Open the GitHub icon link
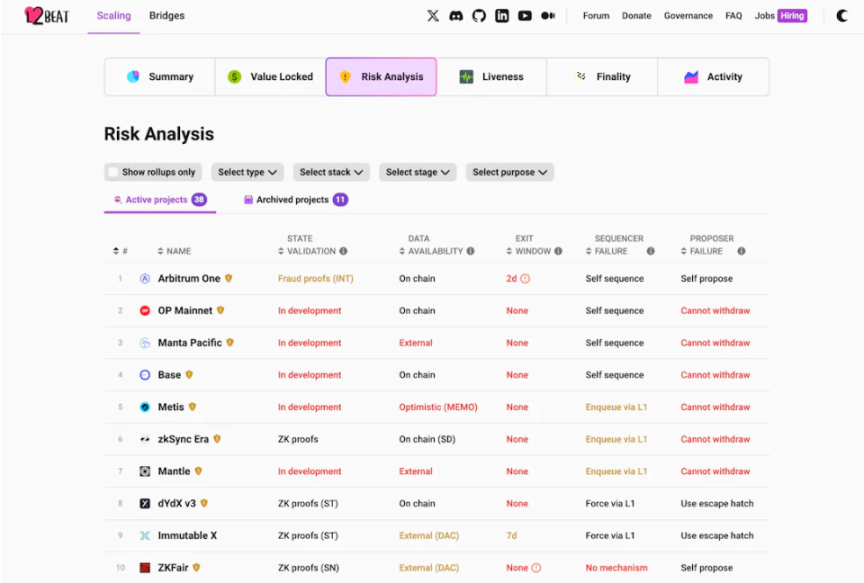This screenshot has width=864, height=583. coord(479,15)
